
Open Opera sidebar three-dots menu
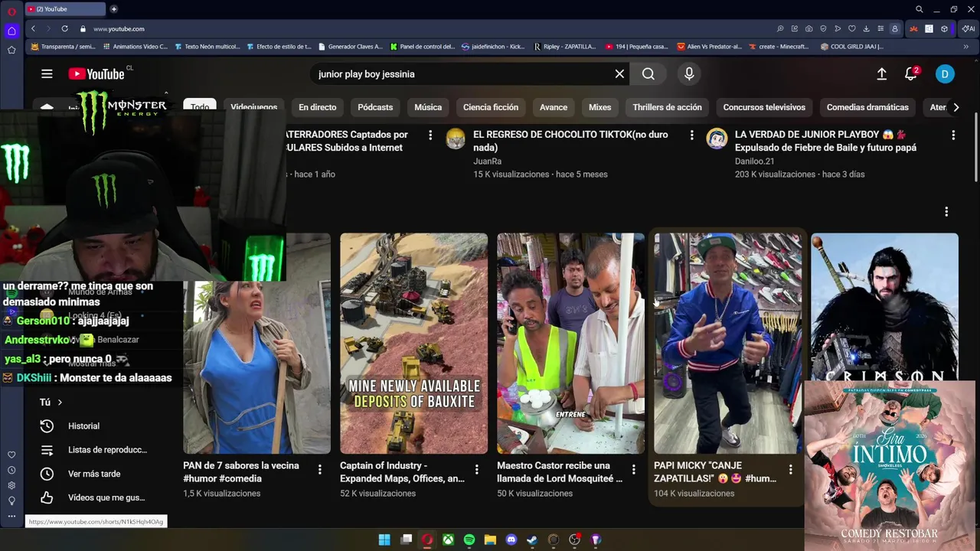point(11,516)
